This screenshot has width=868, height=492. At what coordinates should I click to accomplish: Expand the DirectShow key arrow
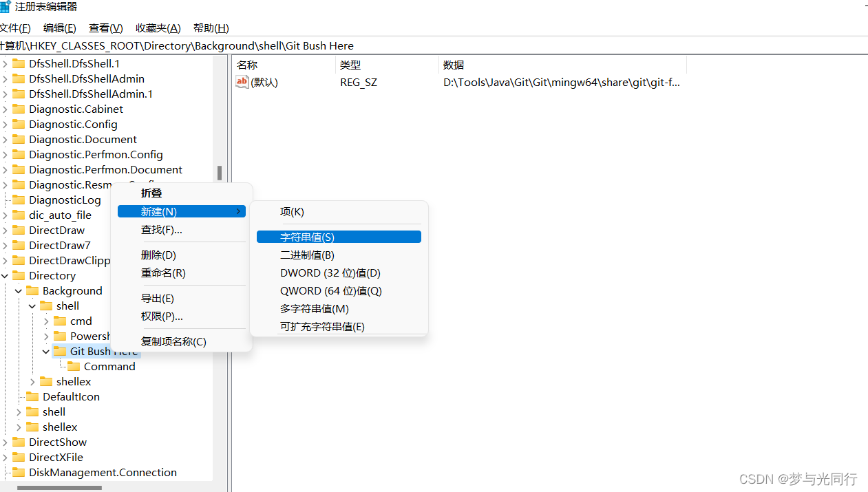pyautogui.click(x=5, y=442)
